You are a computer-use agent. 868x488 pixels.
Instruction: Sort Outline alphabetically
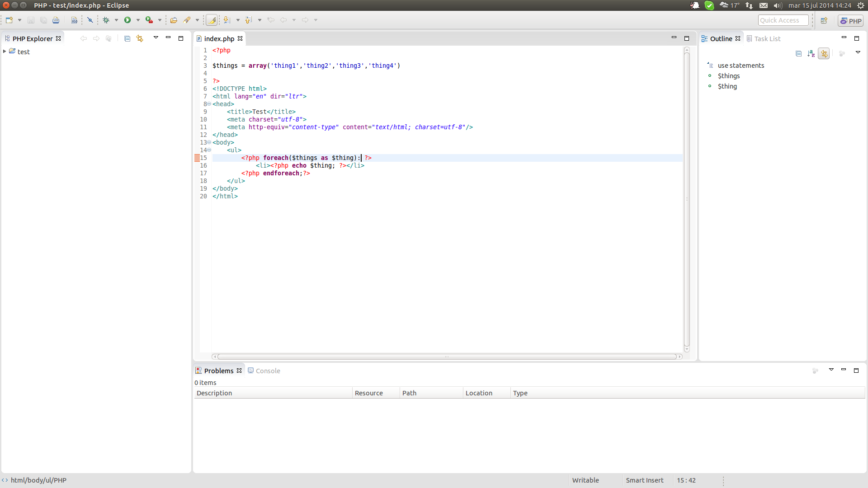click(x=811, y=54)
